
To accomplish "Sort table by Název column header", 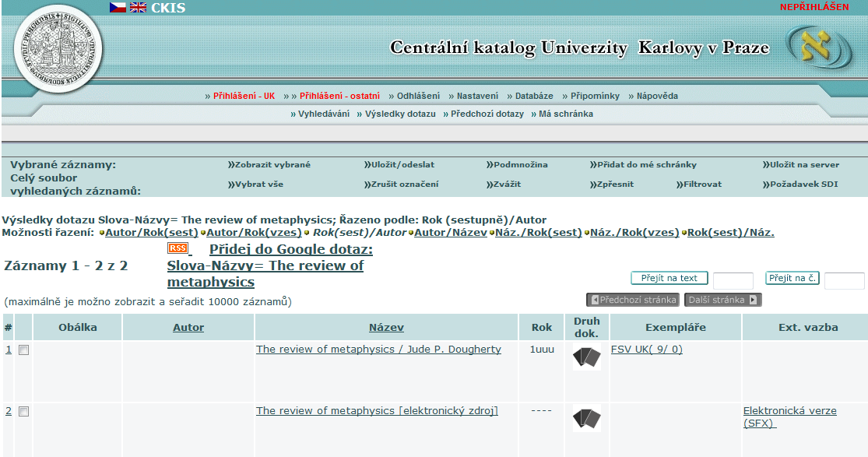I will click(x=386, y=328).
